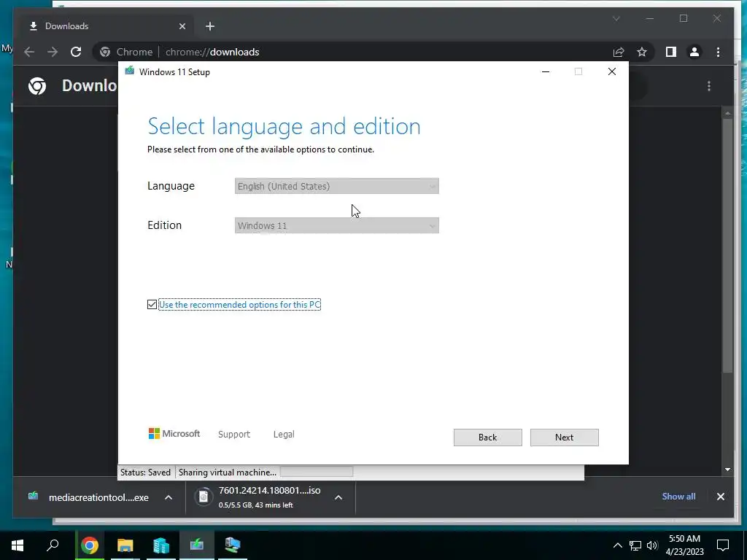Open the virtual machine taskbar icon
Viewport: 747px width, 560px height.
(x=233, y=545)
